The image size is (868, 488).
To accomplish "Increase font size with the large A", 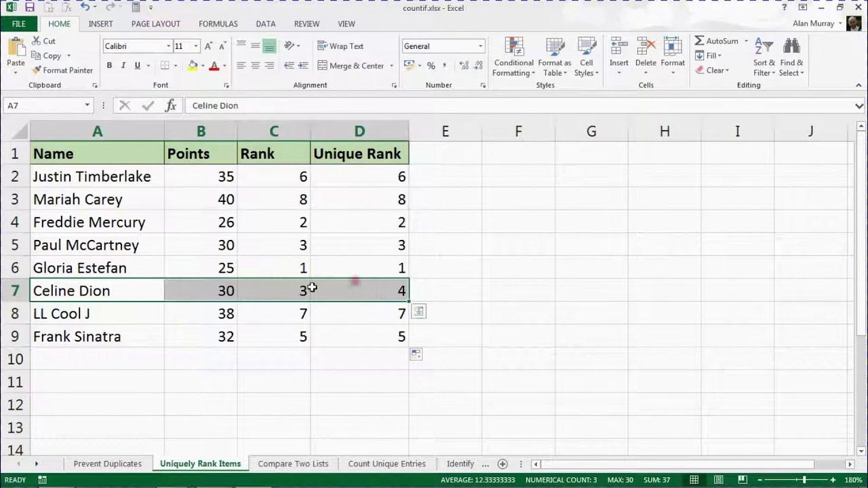I will click(208, 46).
